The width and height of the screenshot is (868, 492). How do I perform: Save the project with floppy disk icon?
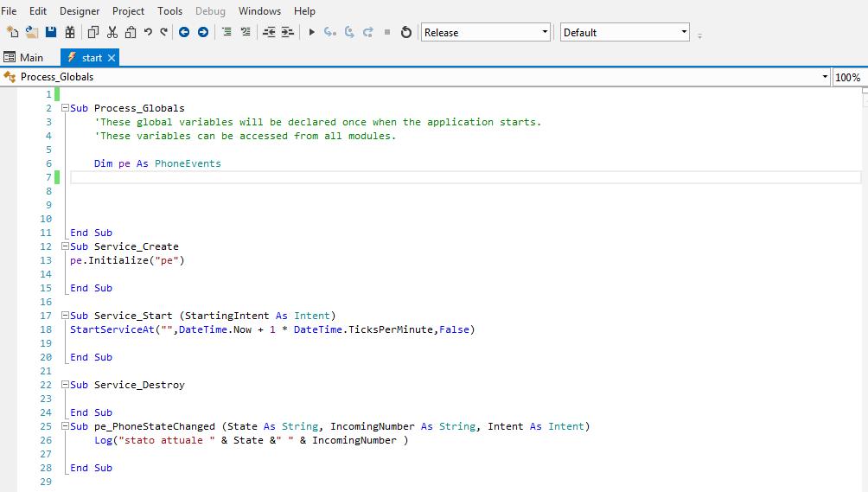pyautogui.click(x=51, y=32)
